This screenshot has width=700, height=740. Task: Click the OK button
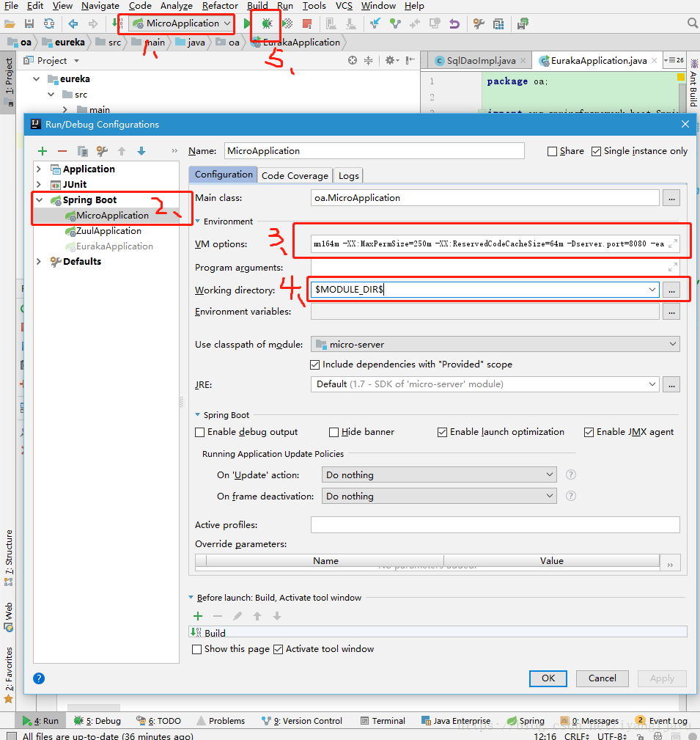click(548, 678)
